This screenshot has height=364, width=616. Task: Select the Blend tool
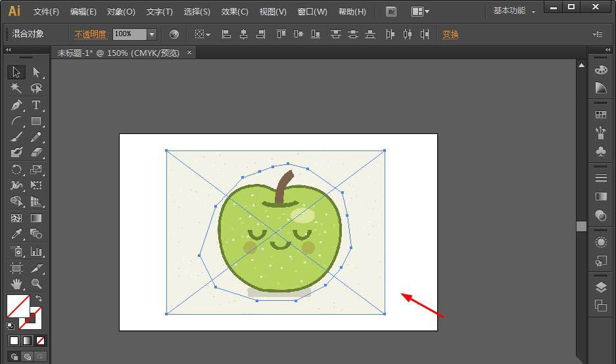click(x=36, y=234)
